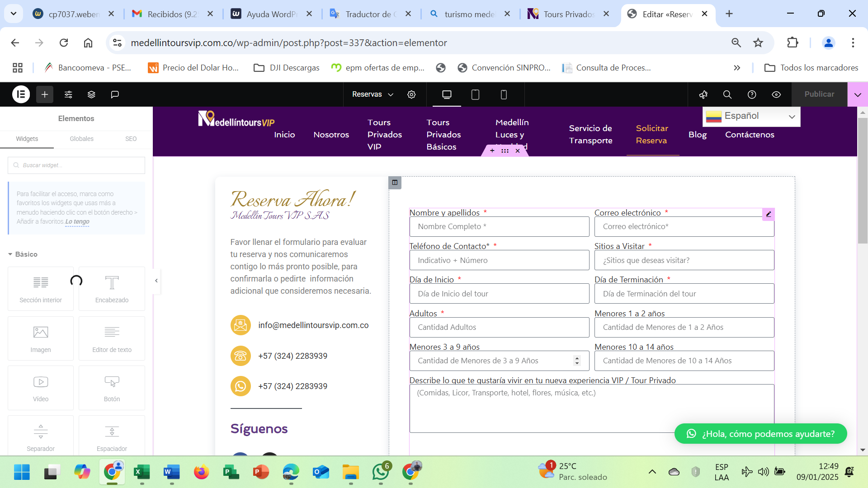Open the Reservas document dropdown
The width and height of the screenshot is (868, 488).
pyautogui.click(x=373, y=94)
